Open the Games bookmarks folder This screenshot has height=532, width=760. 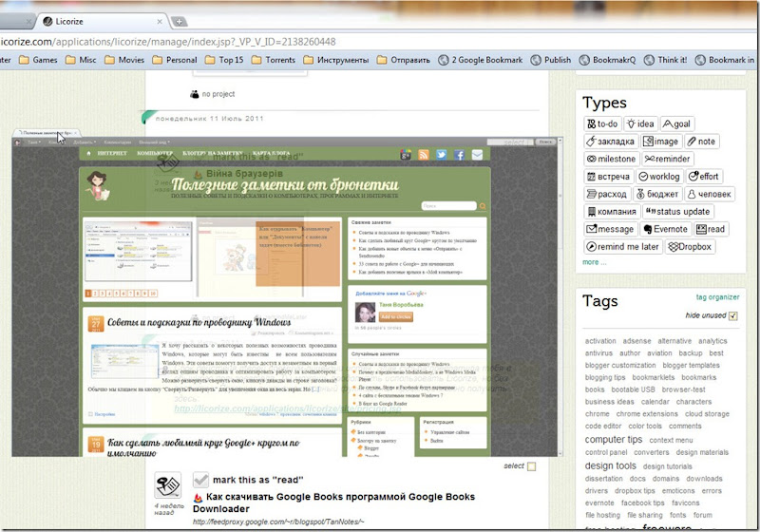[x=38, y=60]
